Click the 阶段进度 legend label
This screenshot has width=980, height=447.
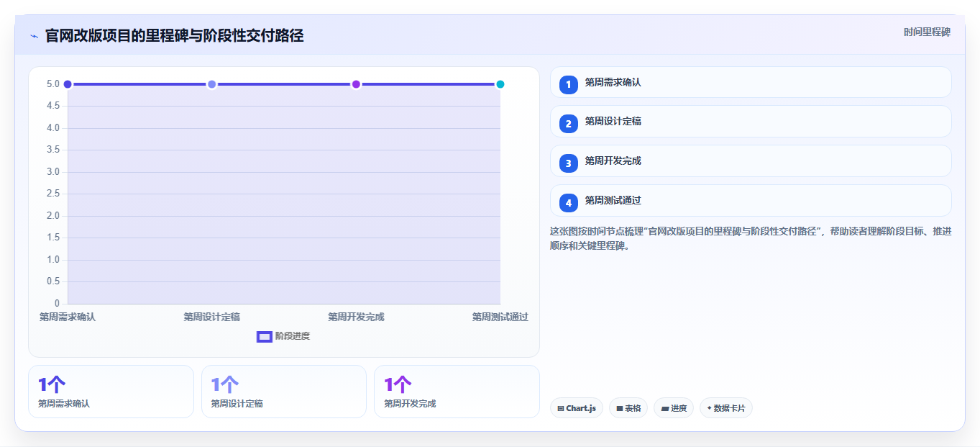[293, 336]
